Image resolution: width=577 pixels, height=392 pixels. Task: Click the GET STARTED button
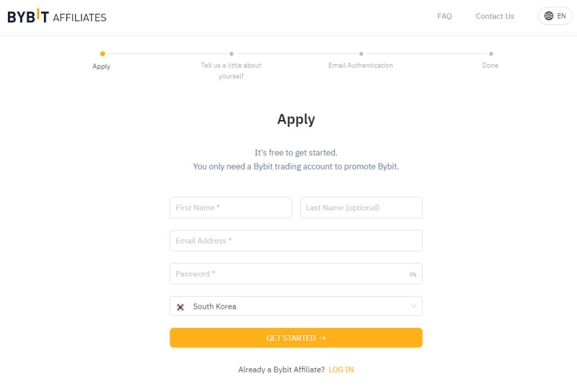pos(296,337)
